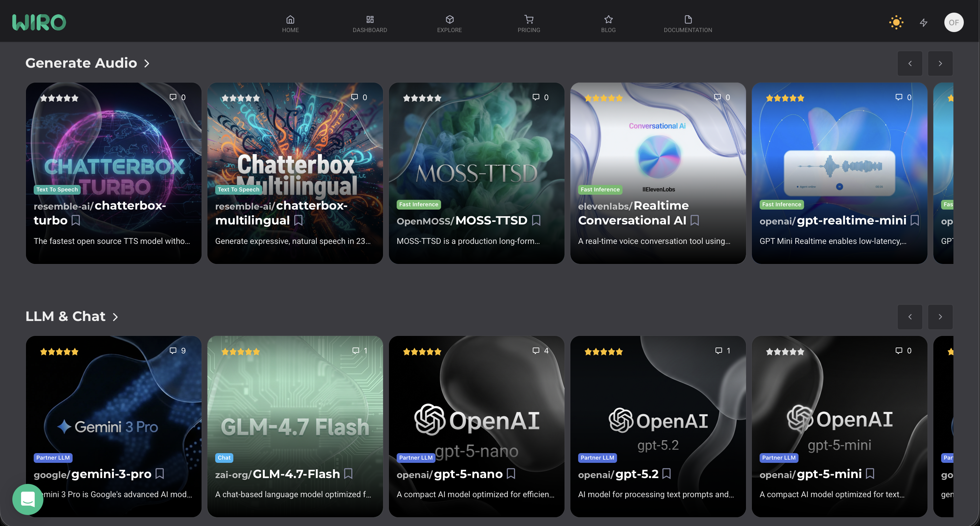The height and width of the screenshot is (526, 980).
Task: Click the Fast Inference tag on MOSS-TTSD
Action: (x=418, y=205)
